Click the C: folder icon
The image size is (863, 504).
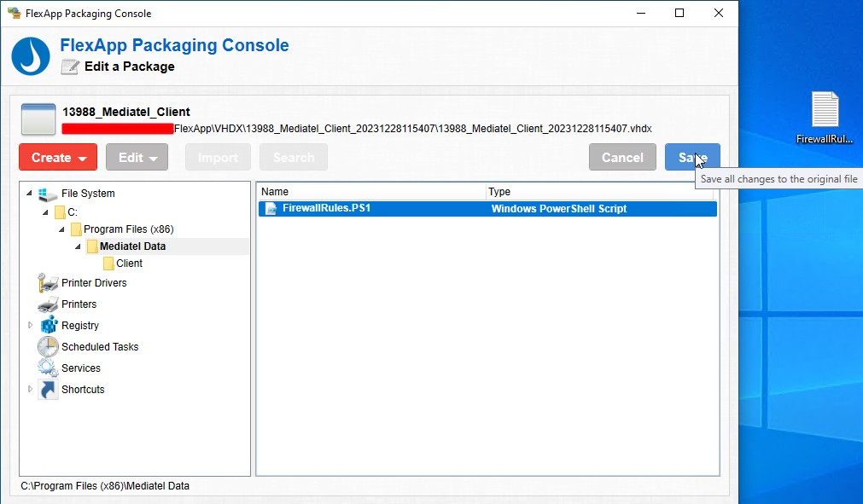point(60,212)
